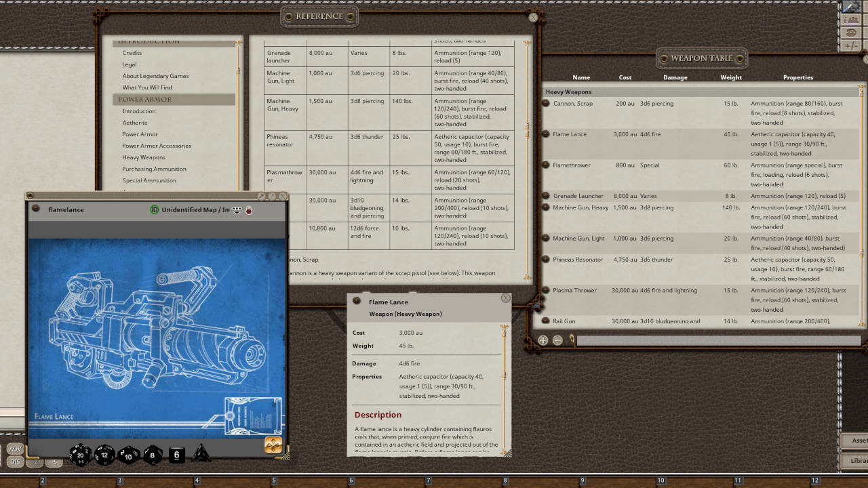Viewport: 868px width, 488px height.
Task: Open the Credits reference page
Action: (x=132, y=53)
